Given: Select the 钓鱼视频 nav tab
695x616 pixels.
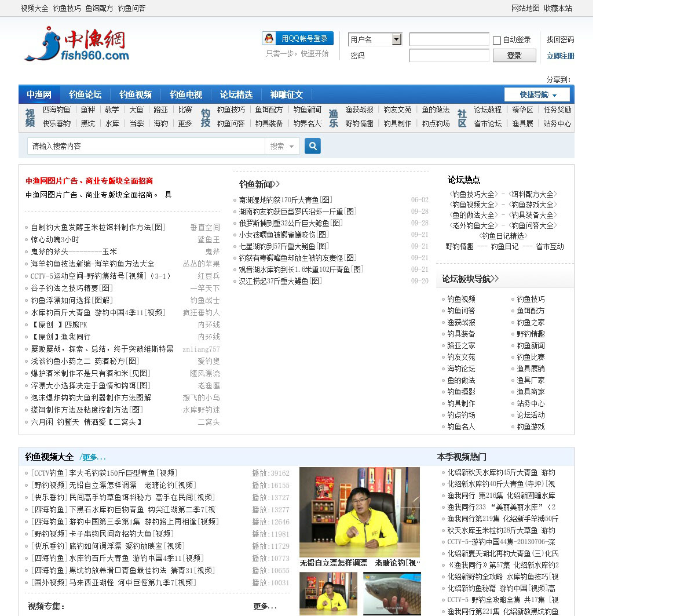Looking at the screenshot, I should (x=136, y=94).
